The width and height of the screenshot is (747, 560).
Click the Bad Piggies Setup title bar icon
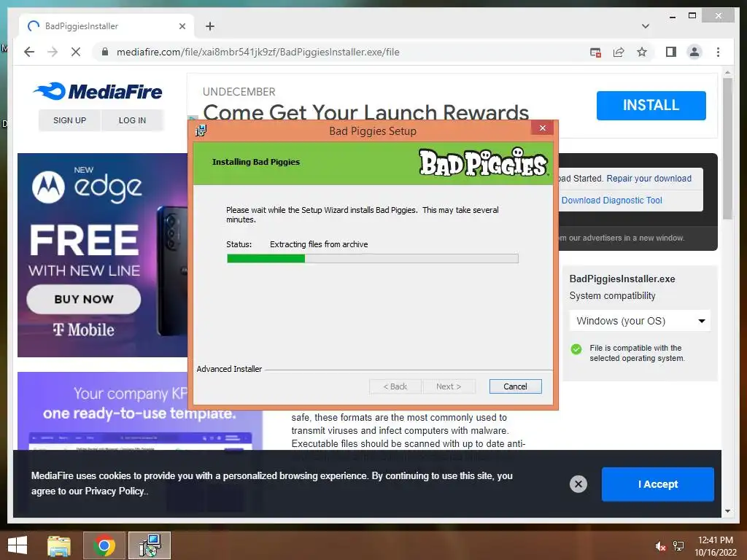[x=201, y=131]
